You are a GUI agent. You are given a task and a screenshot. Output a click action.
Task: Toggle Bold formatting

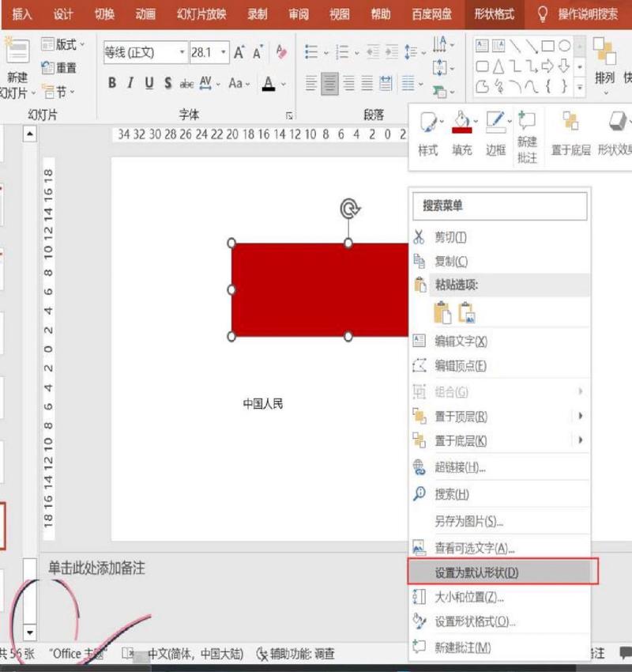tap(112, 82)
